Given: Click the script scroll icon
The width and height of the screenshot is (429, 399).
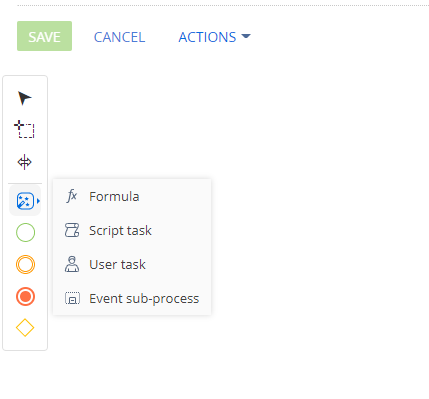Looking at the screenshot, I should [x=72, y=230].
